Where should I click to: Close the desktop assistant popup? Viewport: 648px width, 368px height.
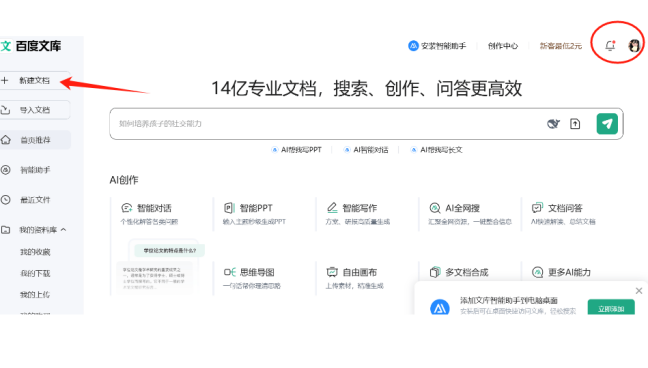point(639,291)
